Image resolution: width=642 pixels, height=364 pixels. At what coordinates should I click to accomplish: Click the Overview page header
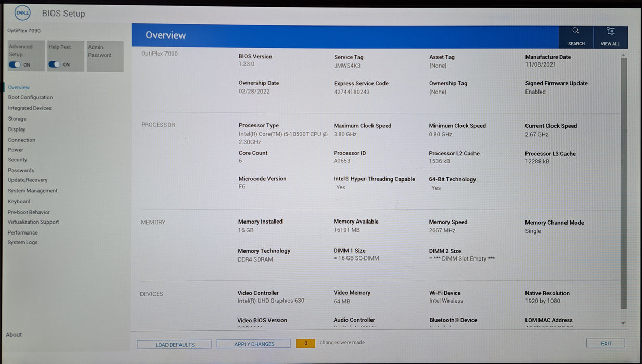click(166, 35)
